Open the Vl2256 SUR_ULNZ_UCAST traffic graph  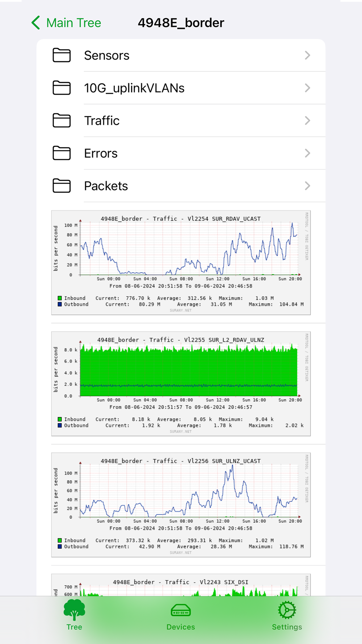pyautogui.click(x=181, y=505)
